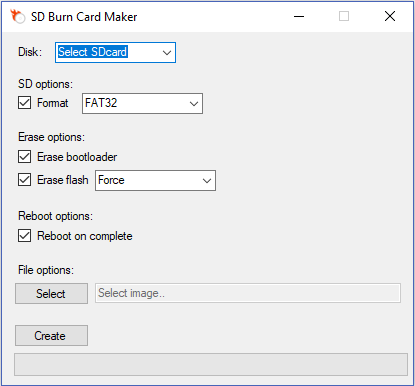Open the Disk 'Select SDcard' dropdown

click(115, 52)
